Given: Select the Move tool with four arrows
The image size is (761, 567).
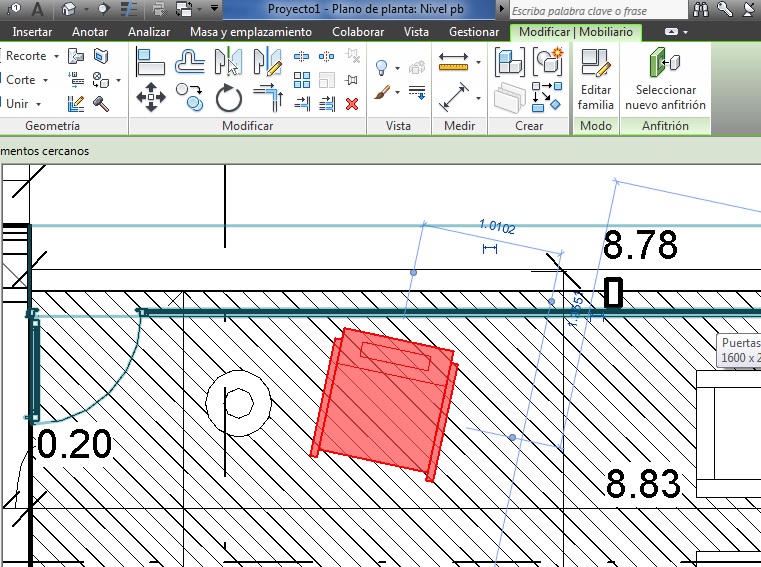Looking at the screenshot, I should (x=150, y=97).
